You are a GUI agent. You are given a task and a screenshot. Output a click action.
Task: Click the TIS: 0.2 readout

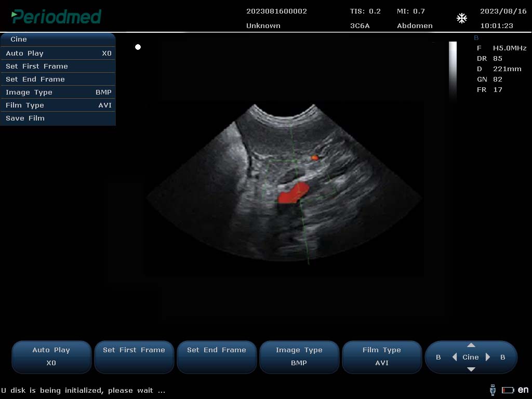[365, 11]
